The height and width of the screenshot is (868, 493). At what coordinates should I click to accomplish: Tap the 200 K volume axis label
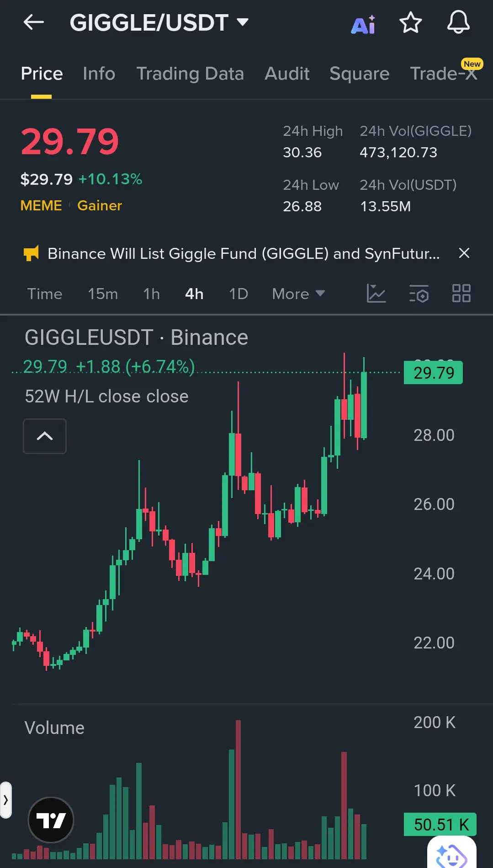point(435,722)
